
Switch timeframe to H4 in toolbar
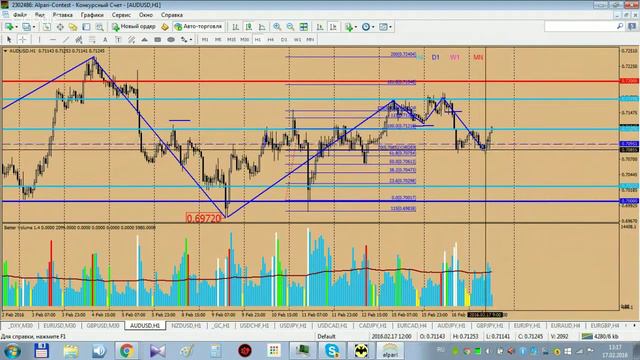[271, 40]
